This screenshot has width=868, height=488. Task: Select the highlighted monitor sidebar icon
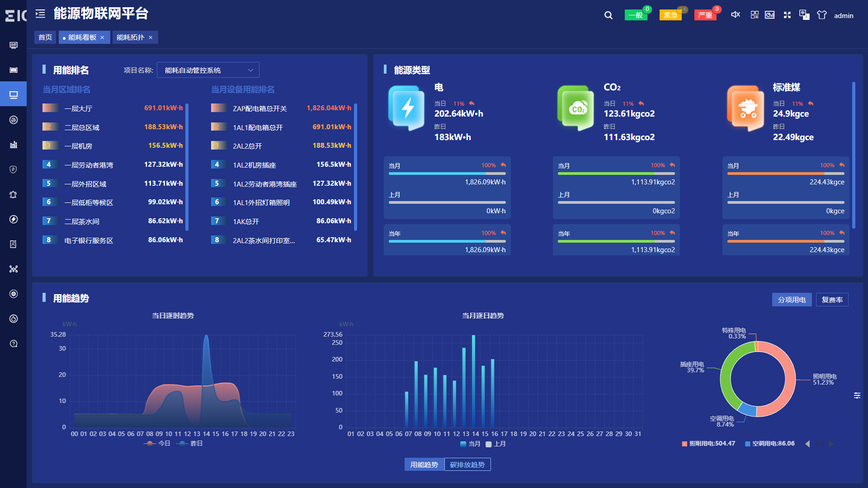pyautogui.click(x=14, y=95)
